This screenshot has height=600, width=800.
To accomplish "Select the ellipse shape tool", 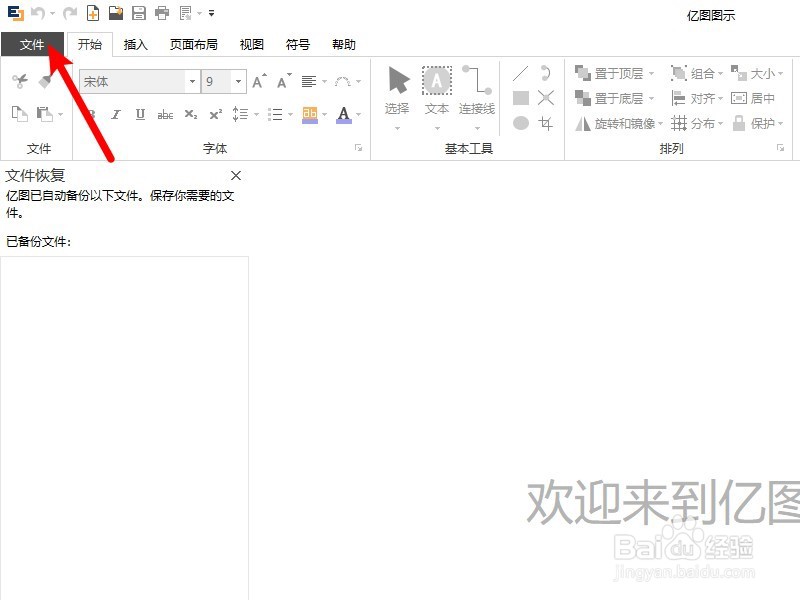I will tap(520, 123).
